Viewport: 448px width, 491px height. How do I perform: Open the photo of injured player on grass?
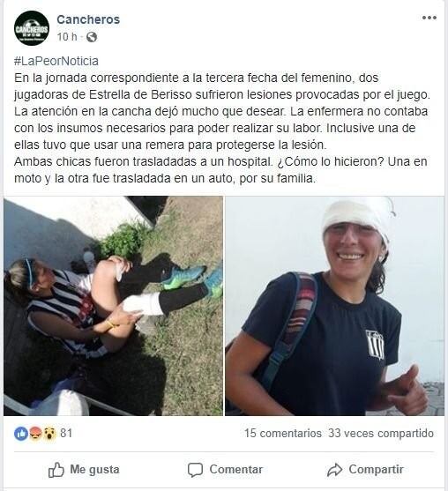114,306
